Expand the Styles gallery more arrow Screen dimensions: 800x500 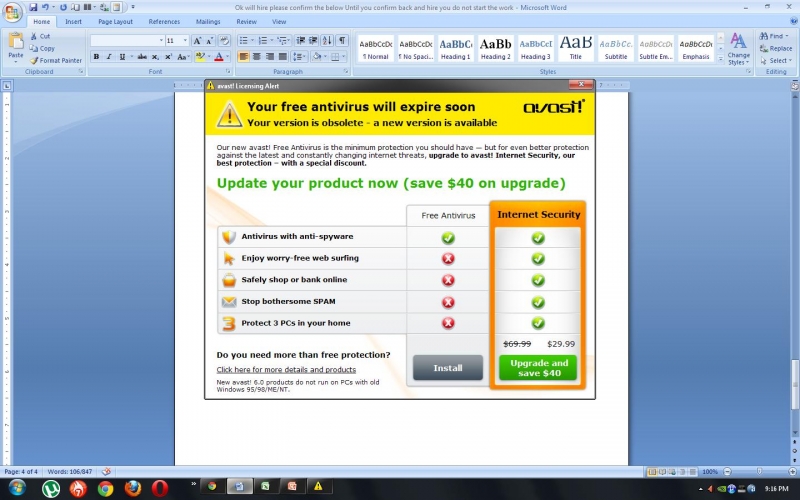720,56
